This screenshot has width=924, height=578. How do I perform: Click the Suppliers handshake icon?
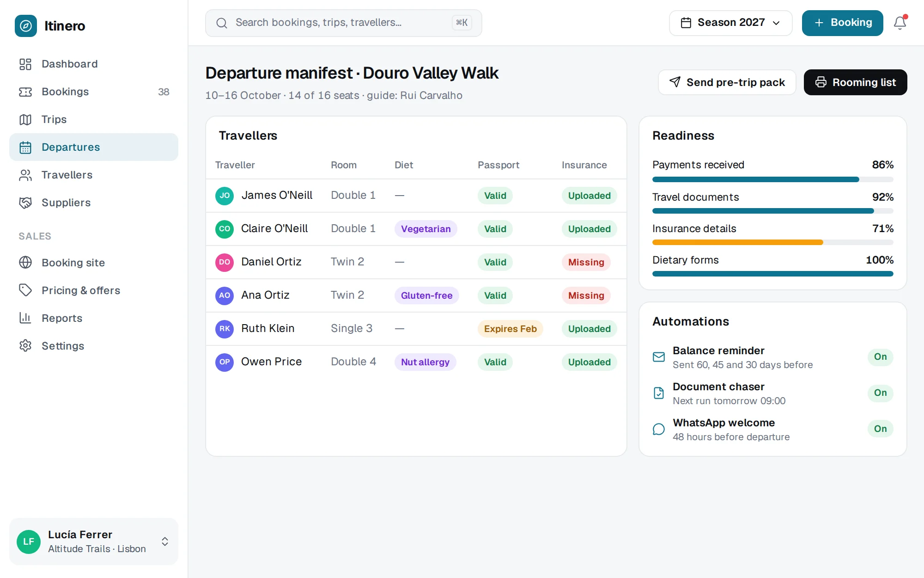[25, 203]
